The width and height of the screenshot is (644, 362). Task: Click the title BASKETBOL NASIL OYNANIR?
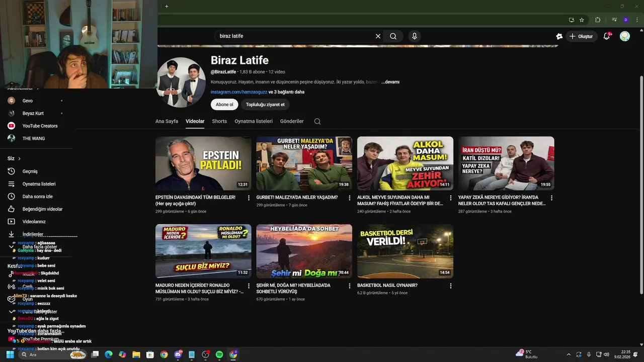(x=387, y=286)
